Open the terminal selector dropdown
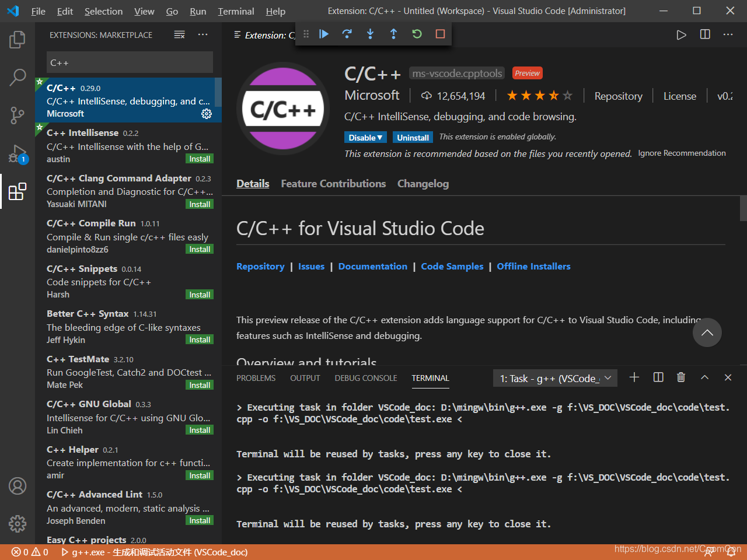Image resolution: width=747 pixels, height=560 pixels. click(555, 379)
